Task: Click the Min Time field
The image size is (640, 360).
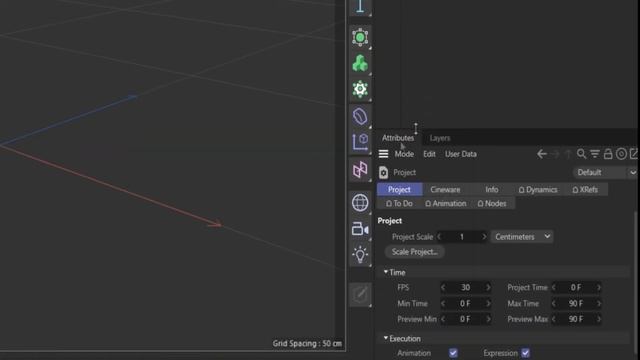Action: pyautogui.click(x=465, y=303)
